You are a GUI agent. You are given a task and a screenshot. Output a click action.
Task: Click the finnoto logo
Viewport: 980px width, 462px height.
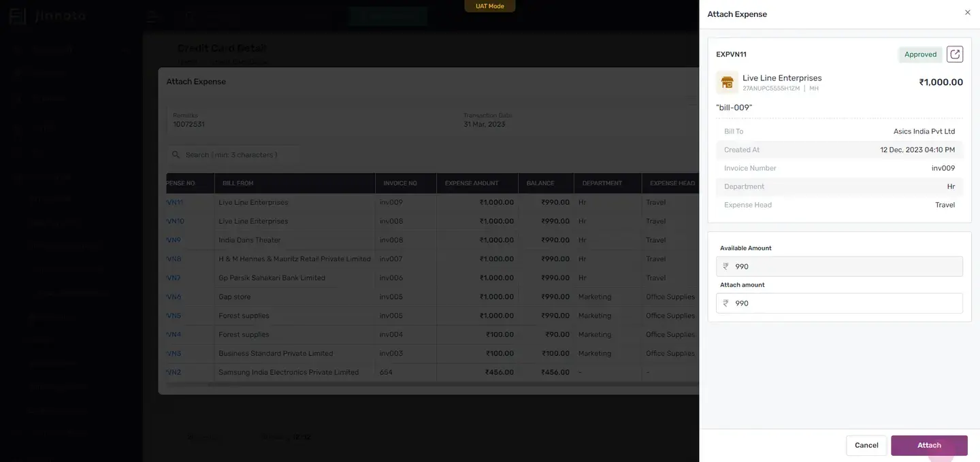click(x=48, y=16)
